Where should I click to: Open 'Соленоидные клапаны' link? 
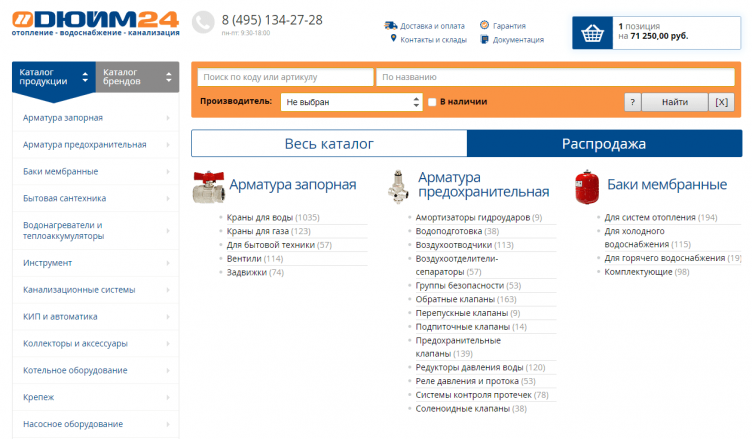click(x=462, y=409)
